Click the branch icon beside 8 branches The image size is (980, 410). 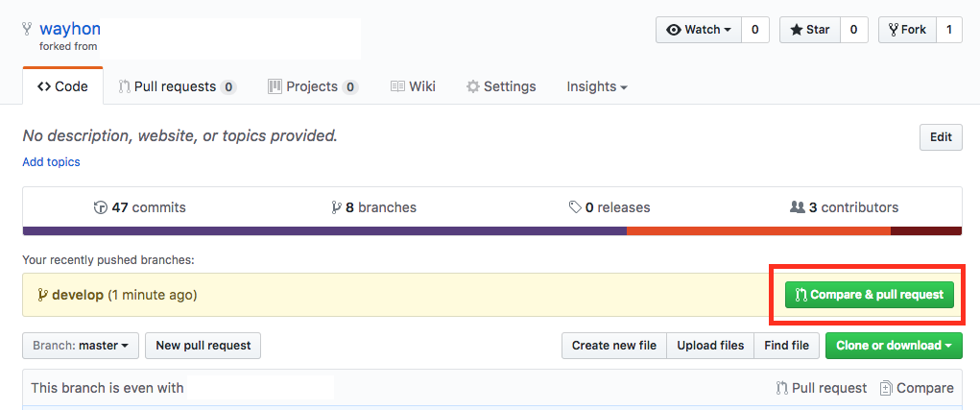pyautogui.click(x=336, y=207)
